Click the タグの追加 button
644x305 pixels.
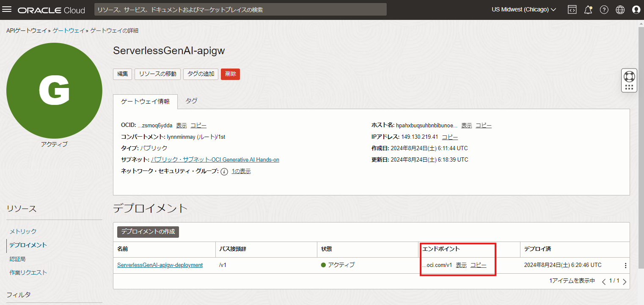(201, 74)
